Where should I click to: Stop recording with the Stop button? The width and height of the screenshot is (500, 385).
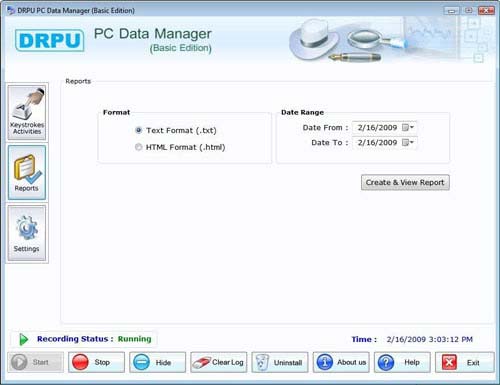[97, 362]
